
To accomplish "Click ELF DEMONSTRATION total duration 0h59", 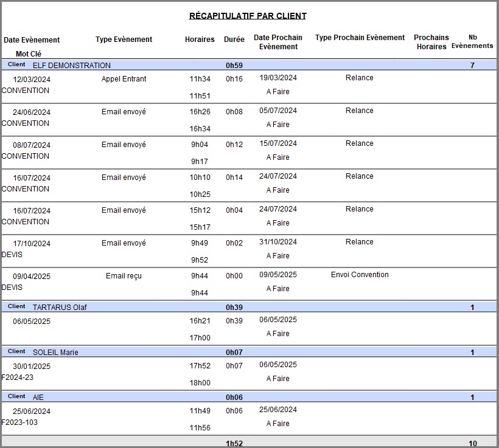I will click(234, 66).
